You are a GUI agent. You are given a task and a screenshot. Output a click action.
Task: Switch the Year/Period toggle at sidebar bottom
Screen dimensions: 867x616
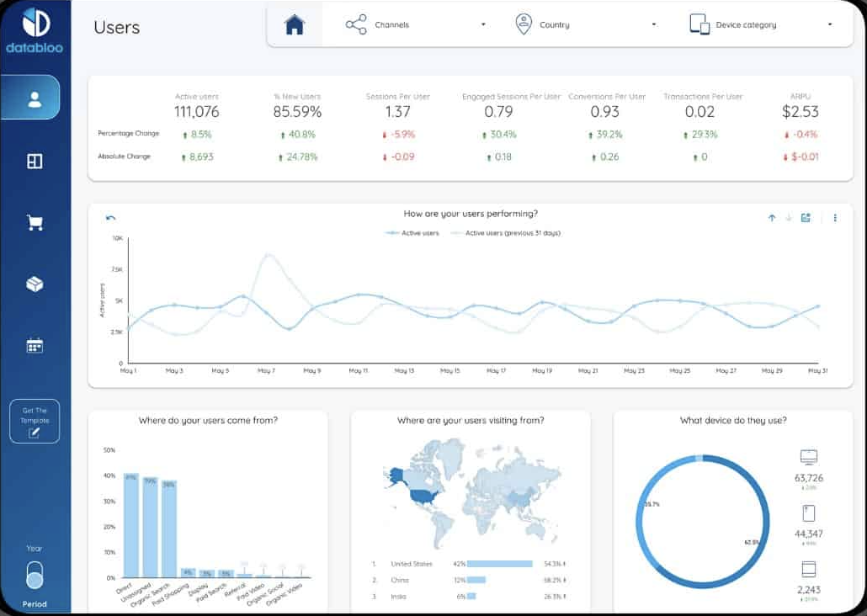tap(33, 576)
